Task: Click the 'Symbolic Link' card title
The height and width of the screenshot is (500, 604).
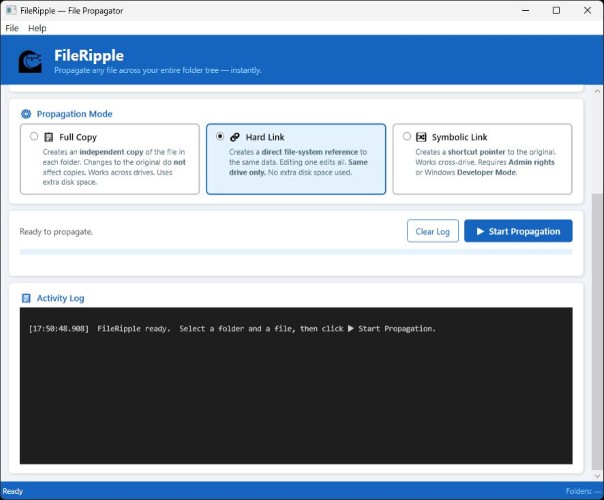Action: click(x=460, y=137)
